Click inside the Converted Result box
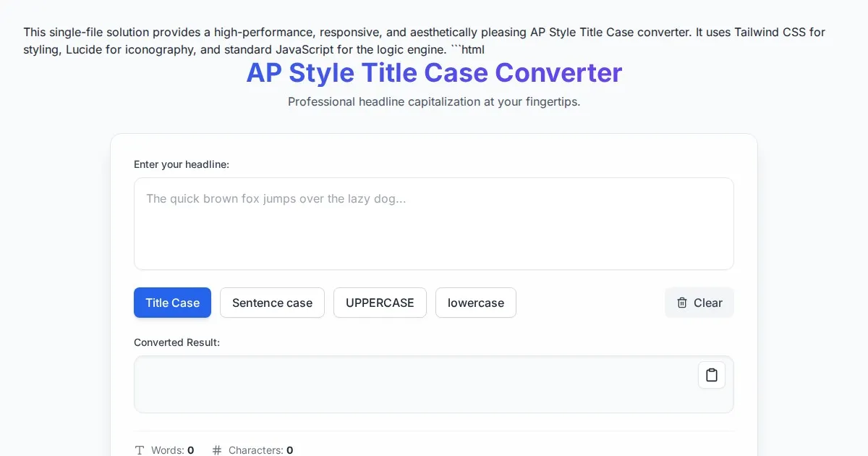 coord(405,384)
